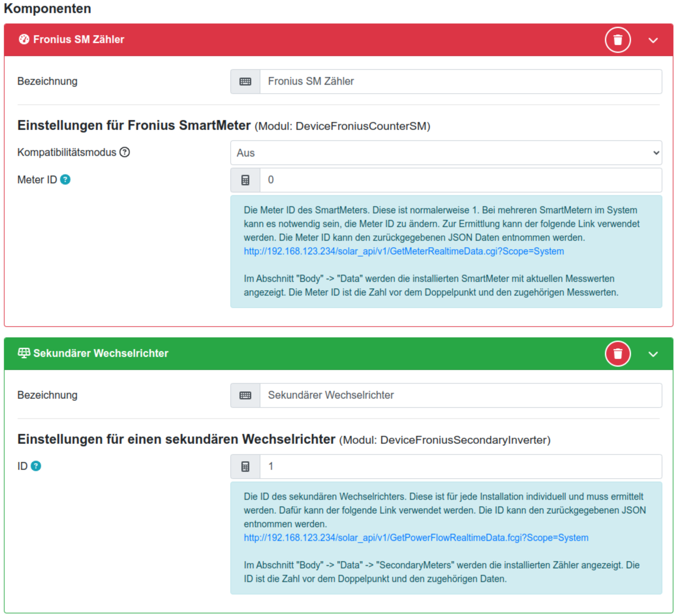Delete the Sekundärer Wechselrichter component
678x616 pixels.
coord(617,354)
